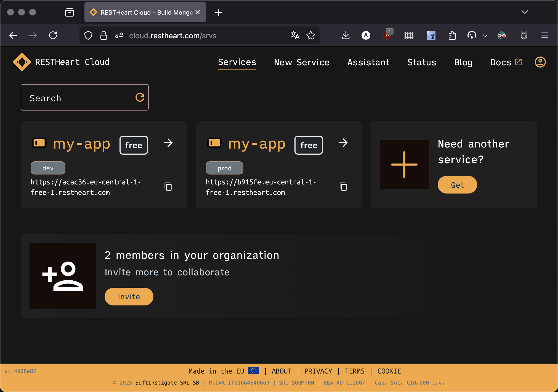Open the Firefox hamburger menu
The height and width of the screenshot is (392, 558).
544,35
